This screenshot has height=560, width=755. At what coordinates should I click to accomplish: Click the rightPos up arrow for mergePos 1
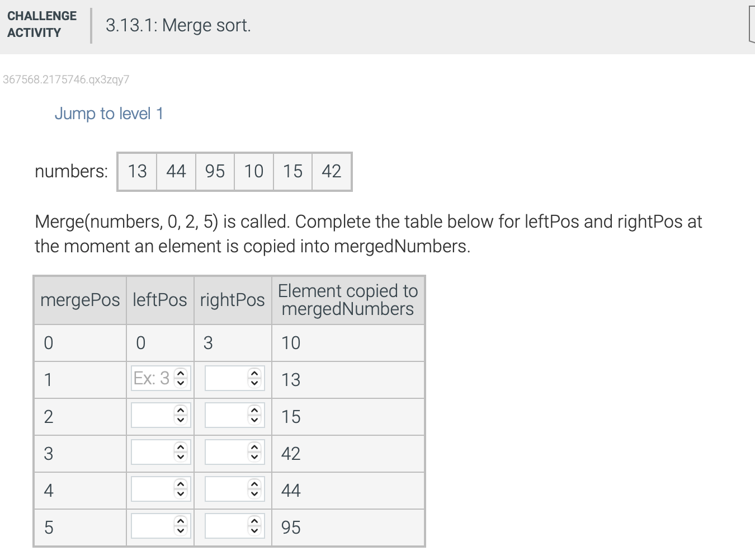254,375
